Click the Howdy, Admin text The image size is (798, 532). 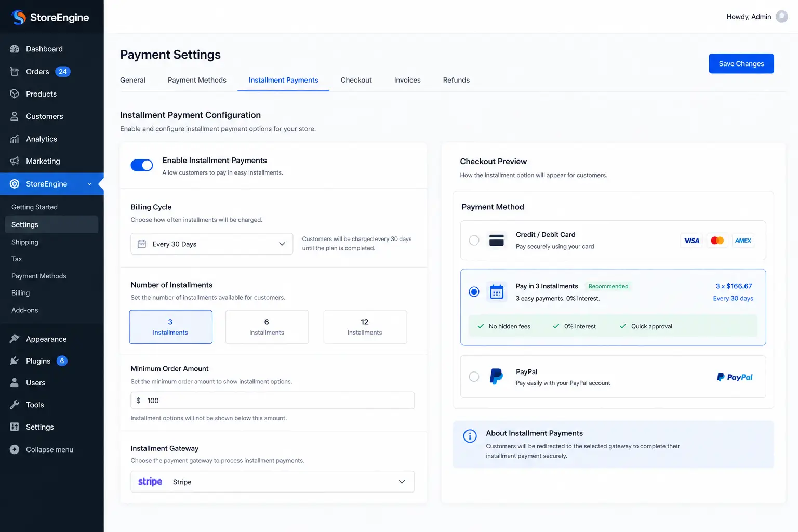[x=749, y=17]
